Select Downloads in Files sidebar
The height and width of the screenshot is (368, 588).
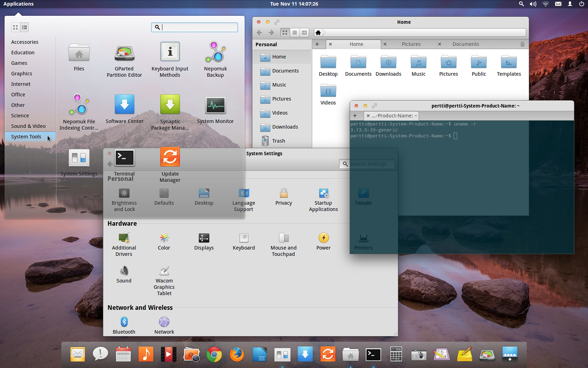coord(285,127)
